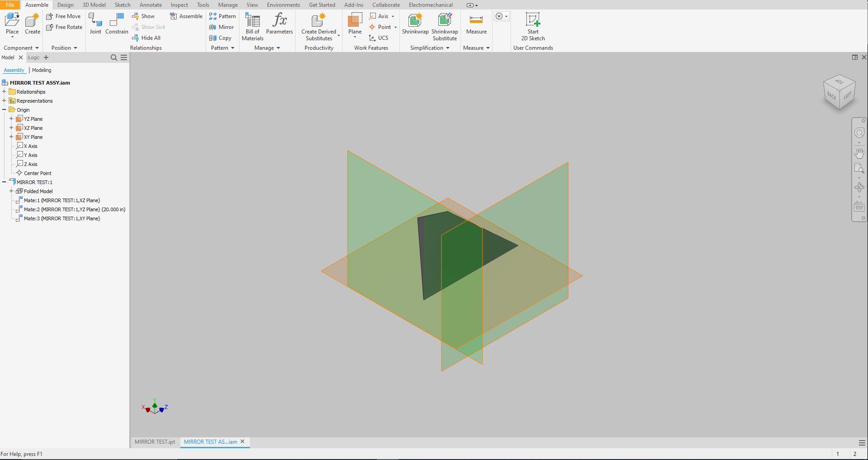This screenshot has width=868, height=460.
Task: Click Show relationships button
Action: pos(143,16)
